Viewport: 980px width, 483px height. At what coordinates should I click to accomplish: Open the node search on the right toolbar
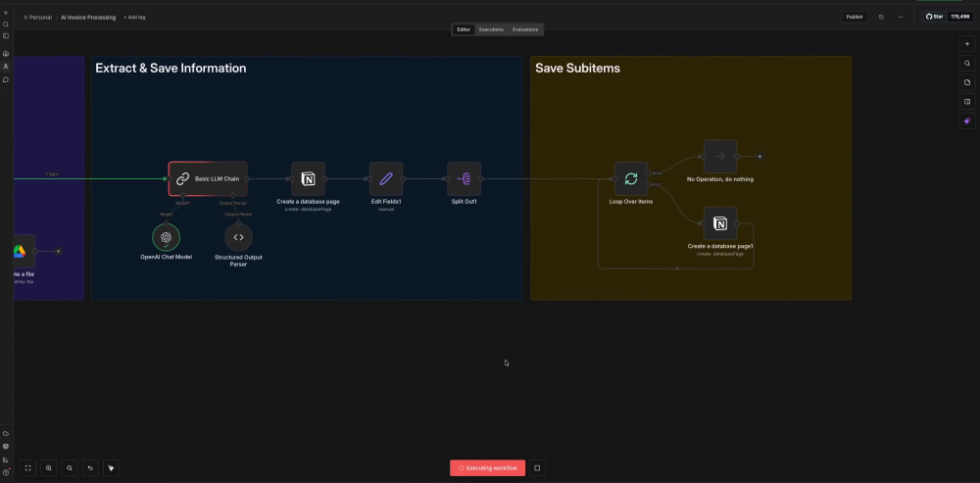(x=967, y=63)
